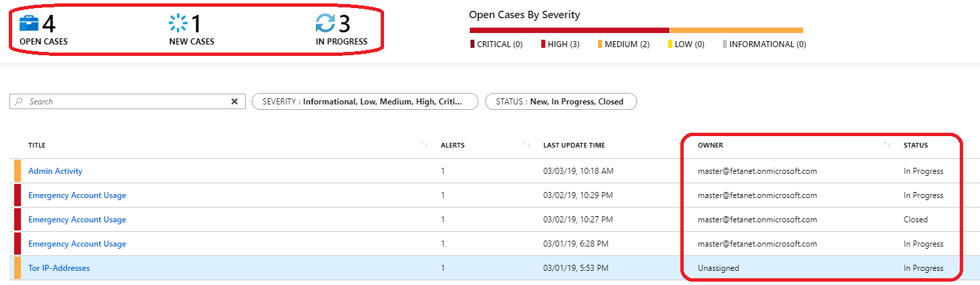The height and width of the screenshot is (285, 980).
Task: Click In Progress status of Tor IP-Addresses
Action: pos(923,268)
